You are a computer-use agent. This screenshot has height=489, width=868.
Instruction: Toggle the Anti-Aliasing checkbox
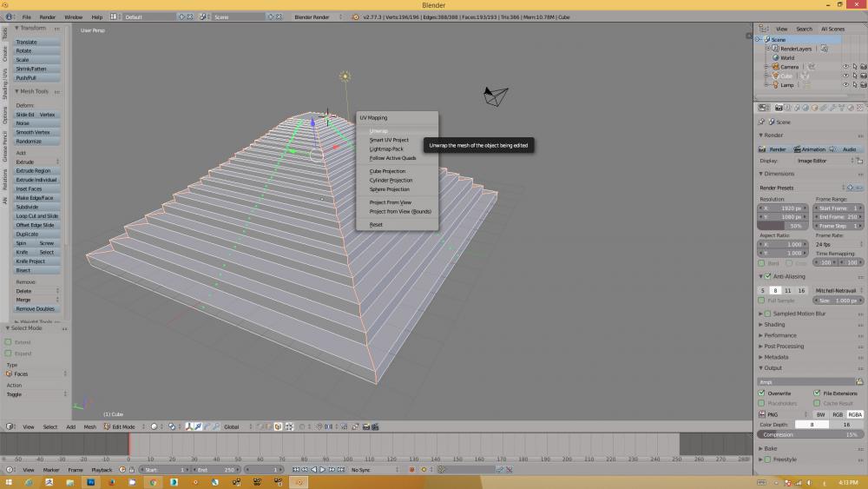[767, 276]
